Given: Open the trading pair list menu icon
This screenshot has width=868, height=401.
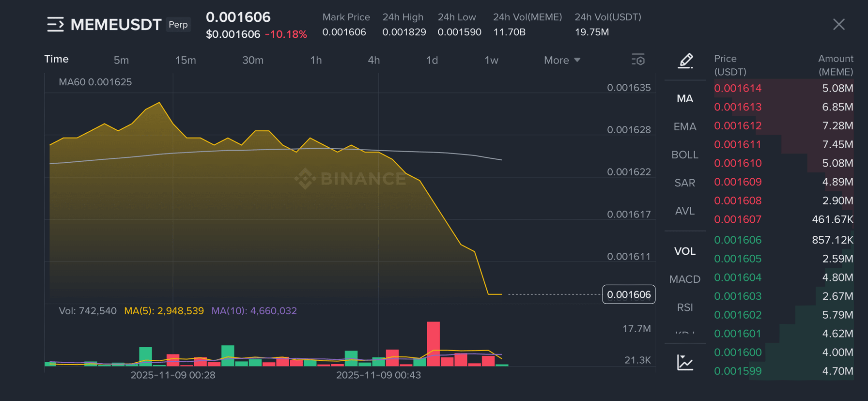Looking at the screenshot, I should [55, 24].
